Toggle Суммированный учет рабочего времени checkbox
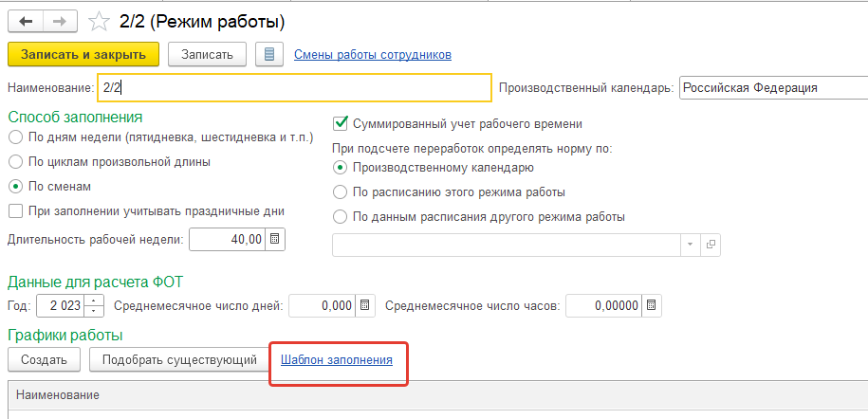 340,123
